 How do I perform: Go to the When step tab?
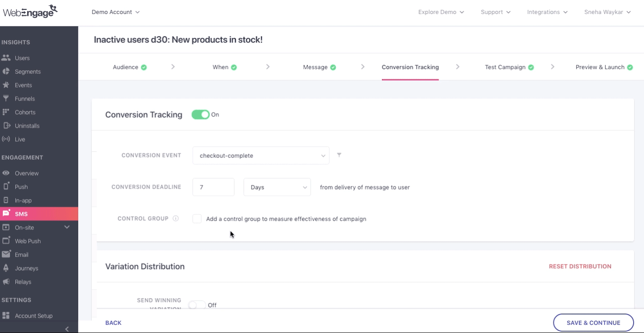(x=225, y=67)
